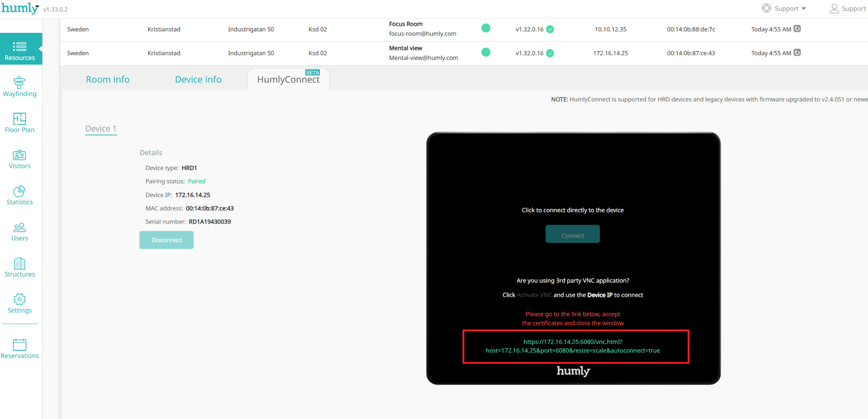Click firmware checkmark icon in Focus Room row

(x=550, y=29)
